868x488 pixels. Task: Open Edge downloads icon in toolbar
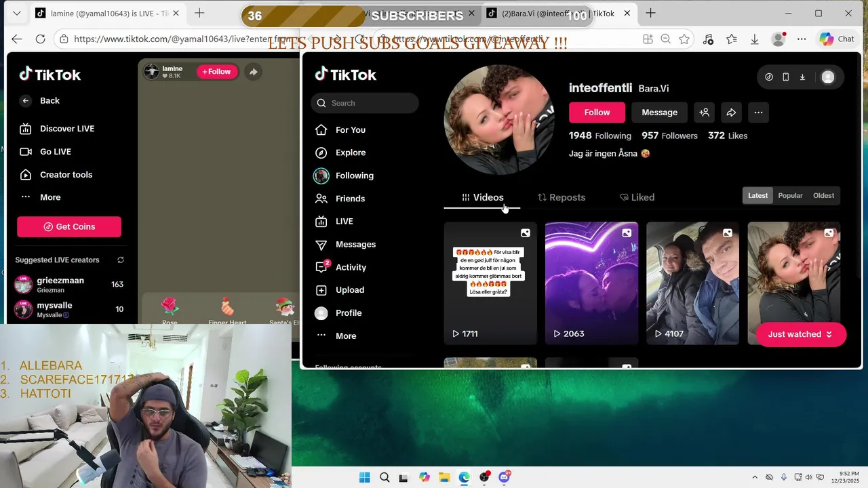754,39
